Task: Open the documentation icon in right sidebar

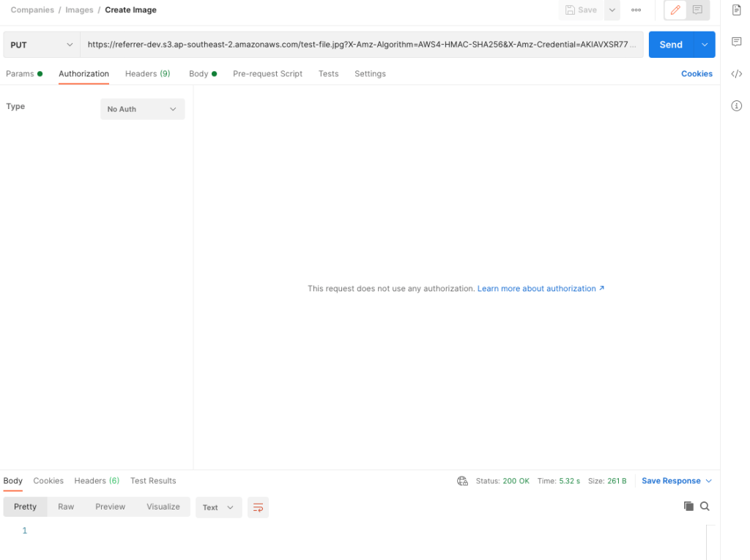Action: coord(737,10)
